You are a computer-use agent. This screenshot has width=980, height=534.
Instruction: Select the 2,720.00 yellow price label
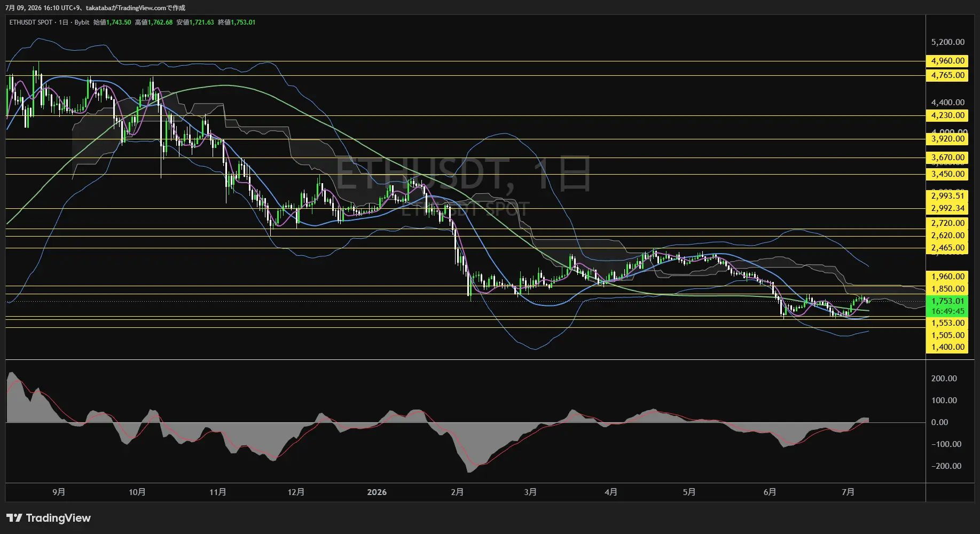coord(947,223)
